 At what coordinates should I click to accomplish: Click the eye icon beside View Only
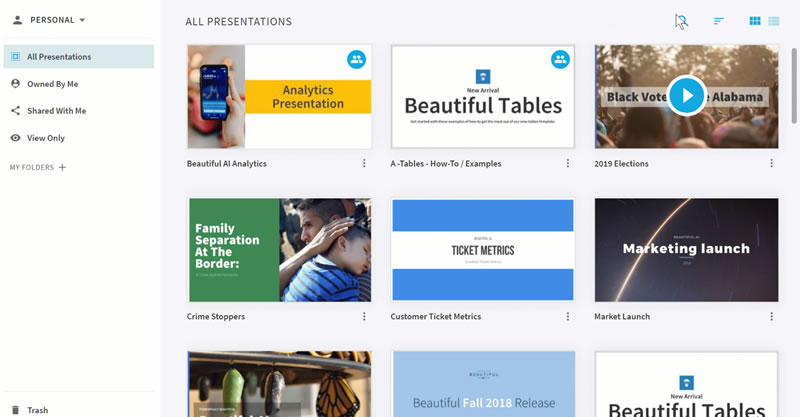15,138
